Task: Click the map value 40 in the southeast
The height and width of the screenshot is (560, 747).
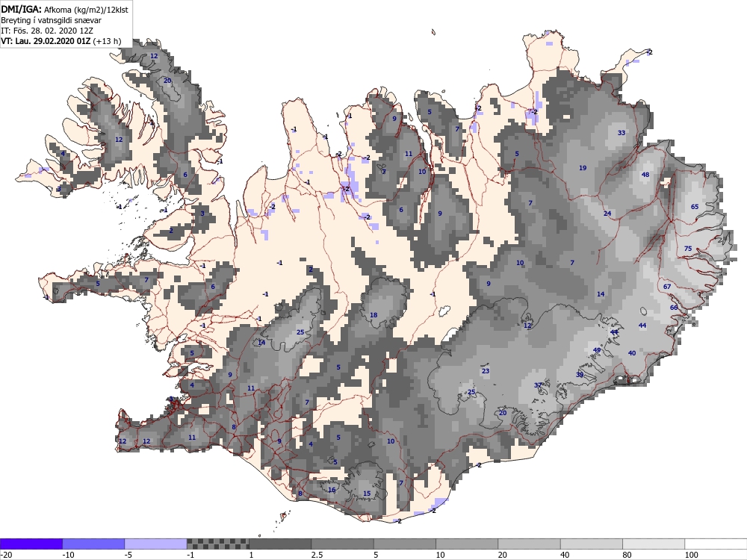Action: 632,353
